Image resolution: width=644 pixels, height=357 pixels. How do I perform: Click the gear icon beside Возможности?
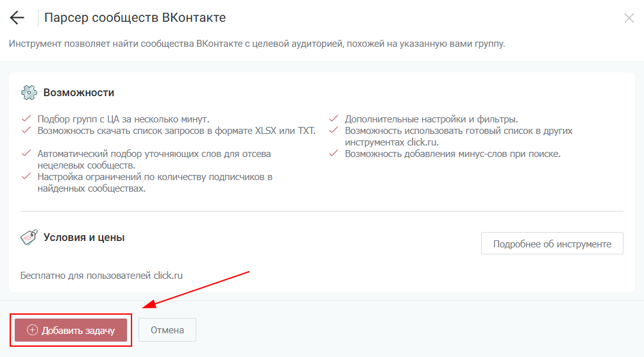(x=29, y=92)
